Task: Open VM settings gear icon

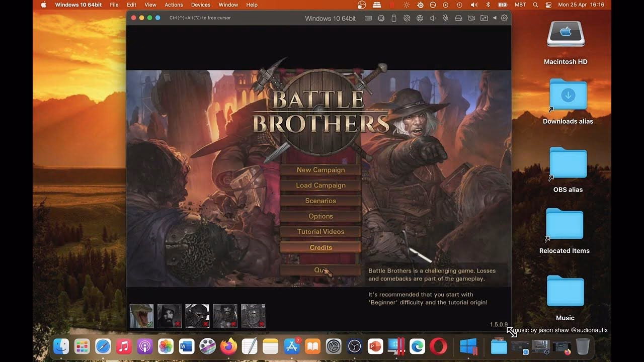Action: click(x=504, y=18)
